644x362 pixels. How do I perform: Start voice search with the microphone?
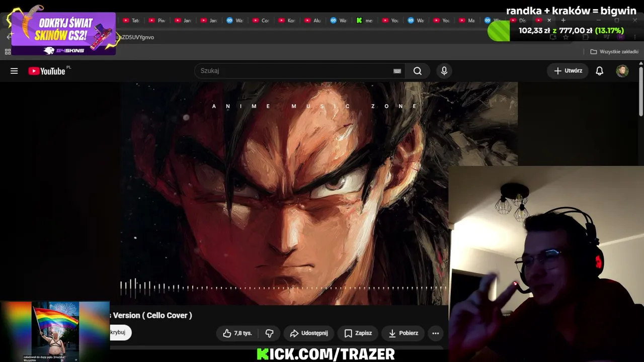pyautogui.click(x=444, y=71)
